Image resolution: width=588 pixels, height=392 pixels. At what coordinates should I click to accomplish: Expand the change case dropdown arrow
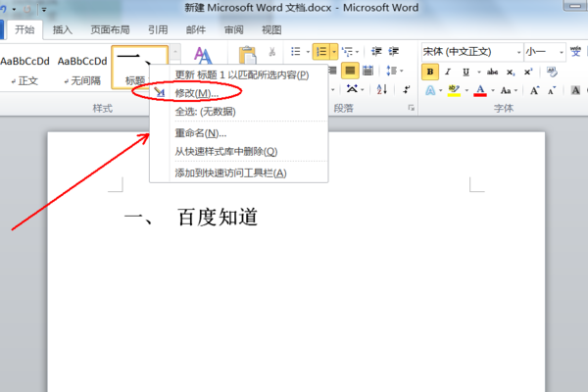(x=516, y=90)
